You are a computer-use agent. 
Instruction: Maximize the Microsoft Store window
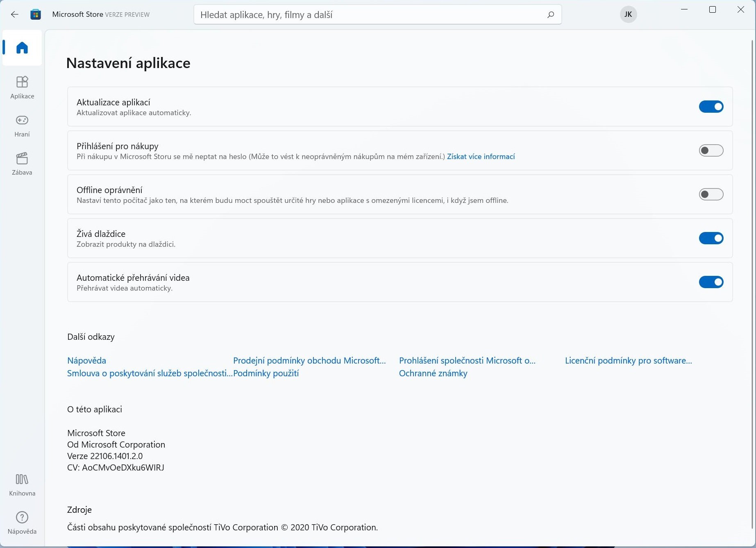(x=713, y=9)
